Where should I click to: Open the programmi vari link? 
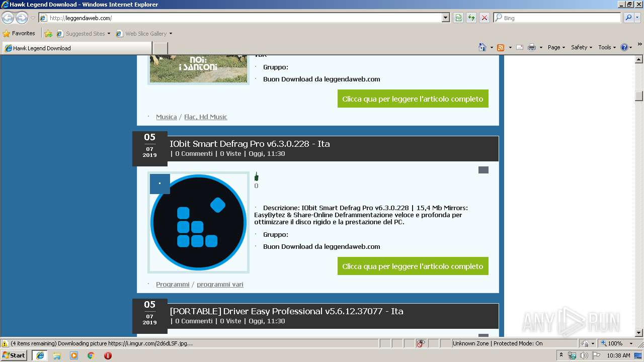pyautogui.click(x=220, y=284)
